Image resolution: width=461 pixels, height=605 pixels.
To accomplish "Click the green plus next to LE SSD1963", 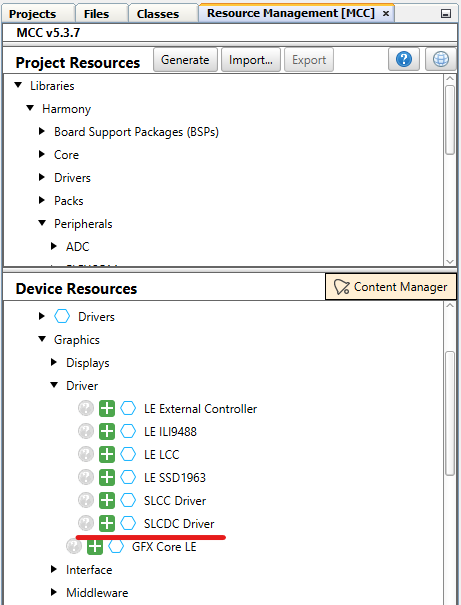I will [x=107, y=478].
